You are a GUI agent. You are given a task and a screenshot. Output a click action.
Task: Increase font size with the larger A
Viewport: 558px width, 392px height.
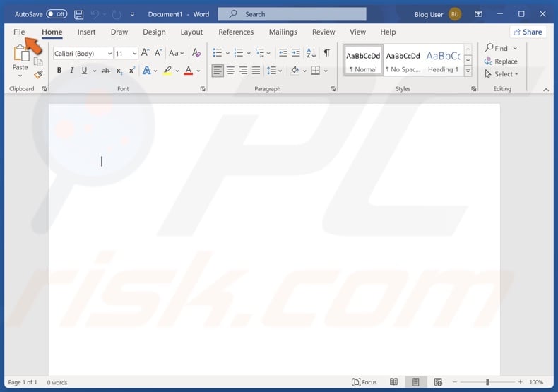(145, 53)
